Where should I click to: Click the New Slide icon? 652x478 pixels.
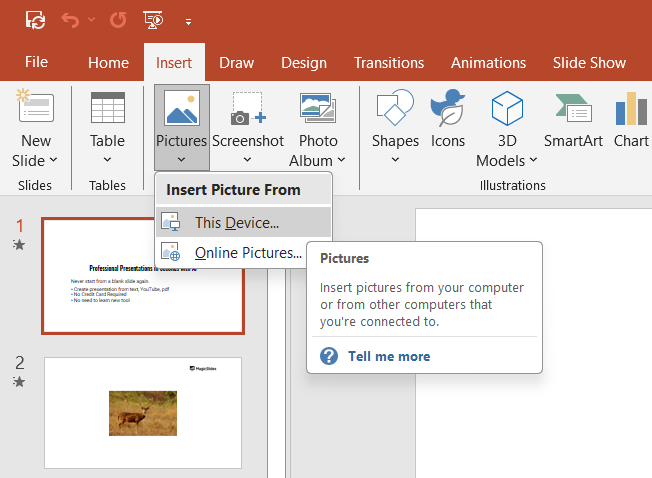pyautogui.click(x=35, y=106)
